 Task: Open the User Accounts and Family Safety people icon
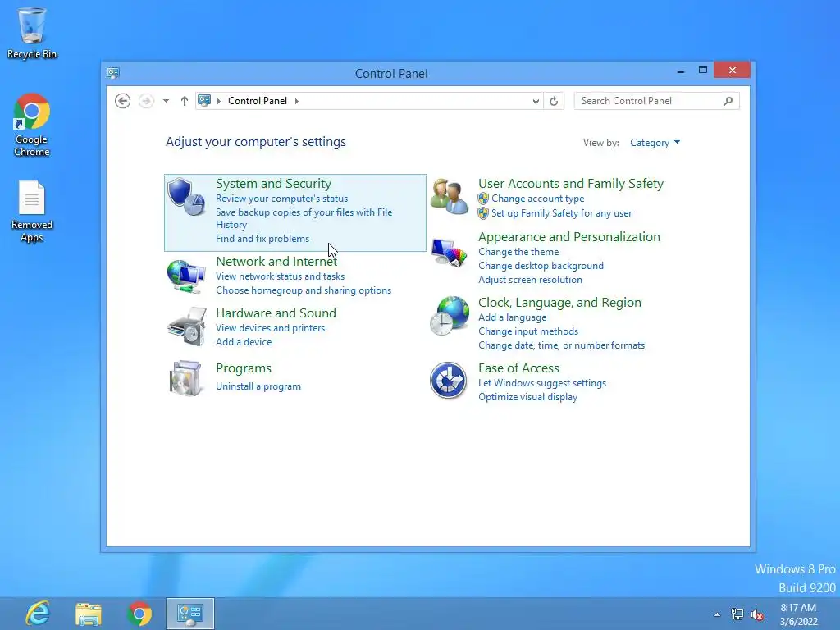(449, 197)
